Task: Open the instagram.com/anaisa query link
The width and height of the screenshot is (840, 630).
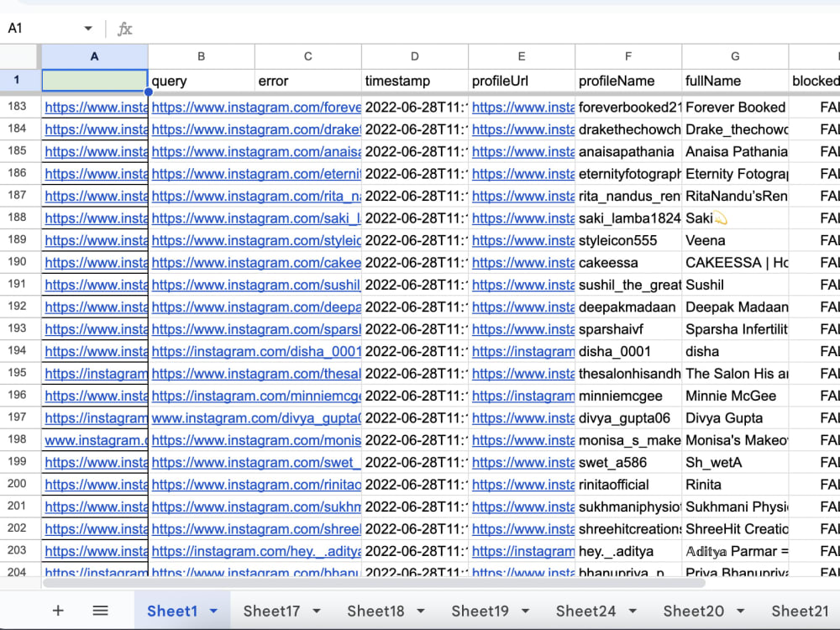Action: click(256, 151)
